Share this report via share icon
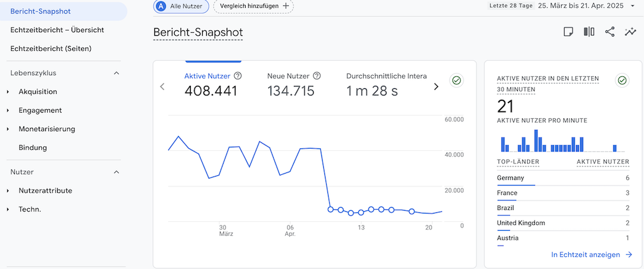Image resolution: width=644 pixels, height=269 pixels. [x=610, y=32]
